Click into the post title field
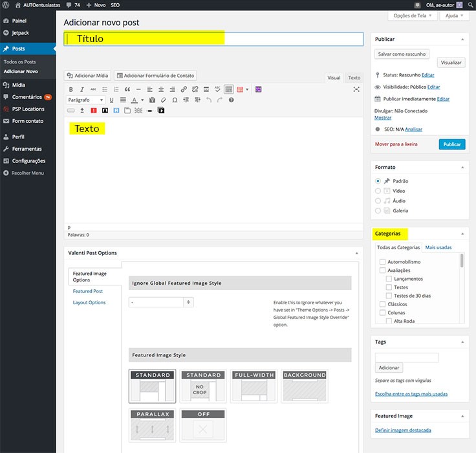This screenshot has width=476, height=453. coord(213,39)
